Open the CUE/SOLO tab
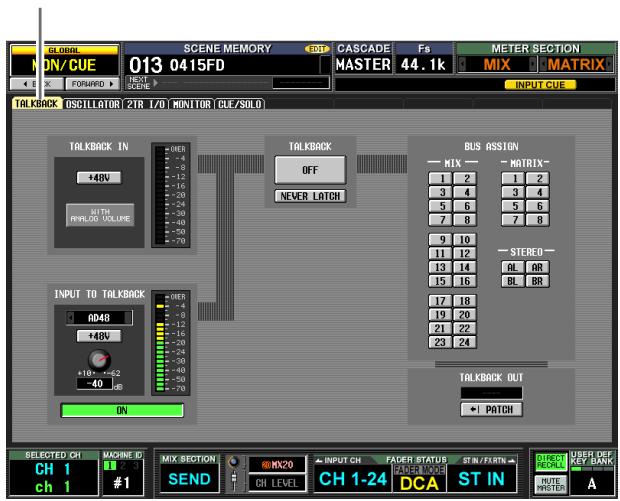This screenshot has height=501, width=620. (240, 104)
